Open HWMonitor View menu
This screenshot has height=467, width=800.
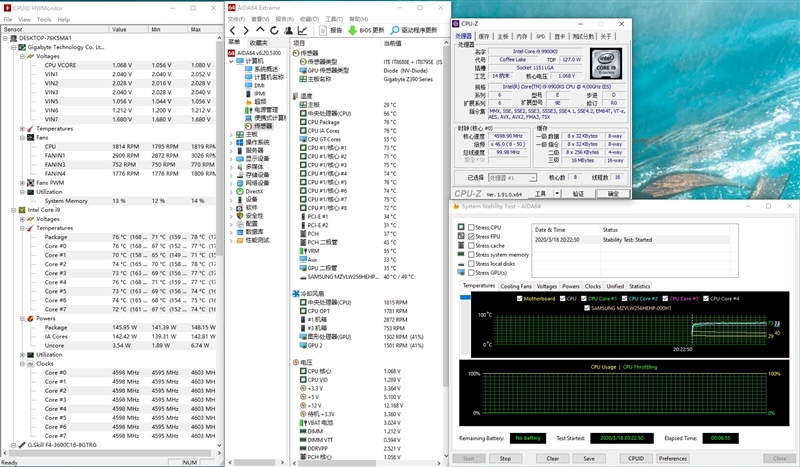(24, 19)
